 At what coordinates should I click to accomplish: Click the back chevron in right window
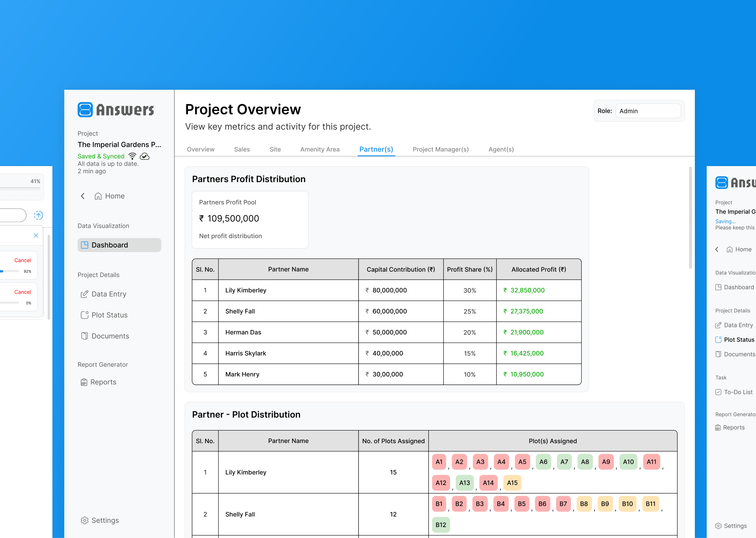pos(717,249)
